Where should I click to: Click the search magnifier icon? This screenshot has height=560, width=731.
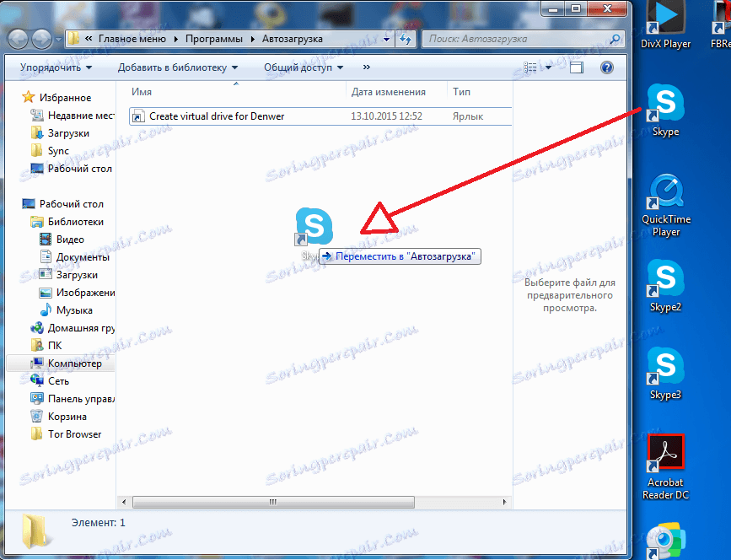615,39
